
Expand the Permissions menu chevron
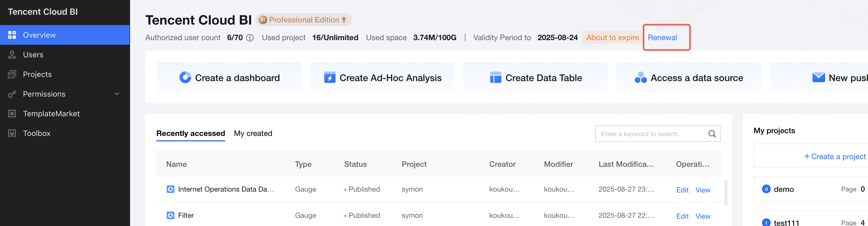pos(117,94)
